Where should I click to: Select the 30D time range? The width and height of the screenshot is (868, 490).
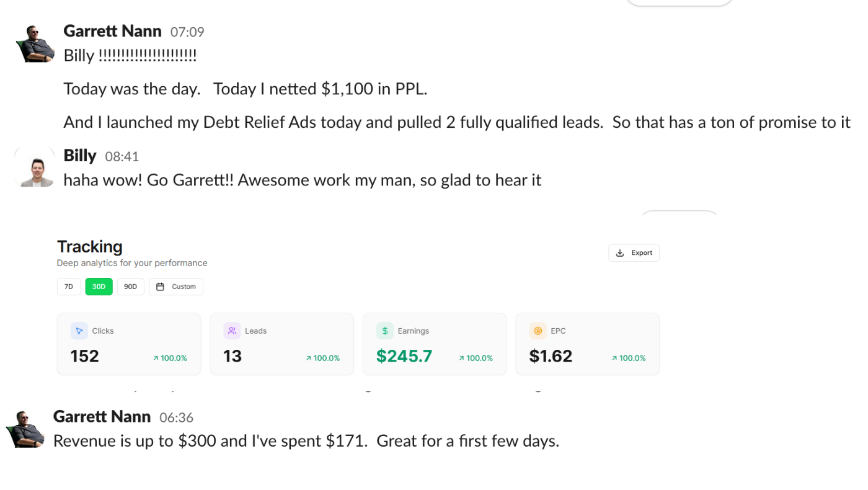pyautogui.click(x=99, y=287)
